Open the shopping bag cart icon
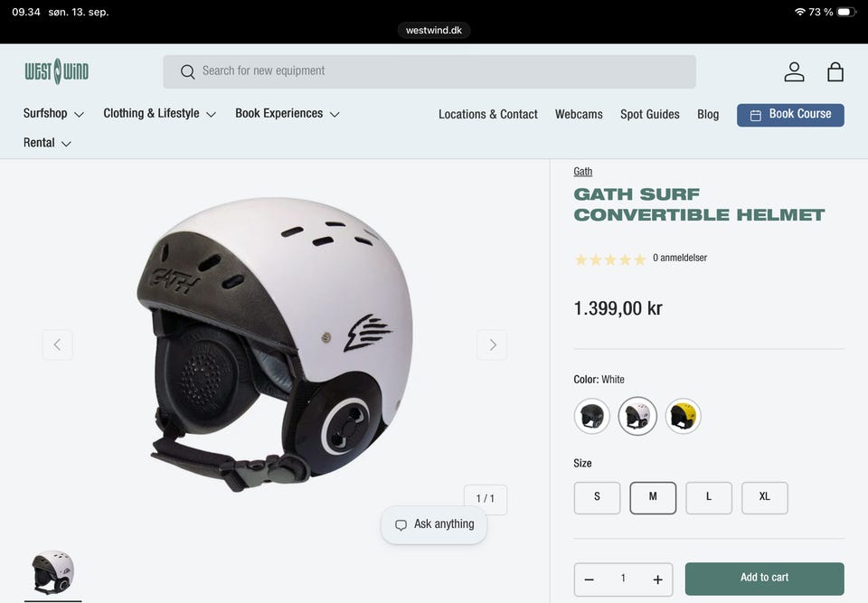 pyautogui.click(x=835, y=72)
